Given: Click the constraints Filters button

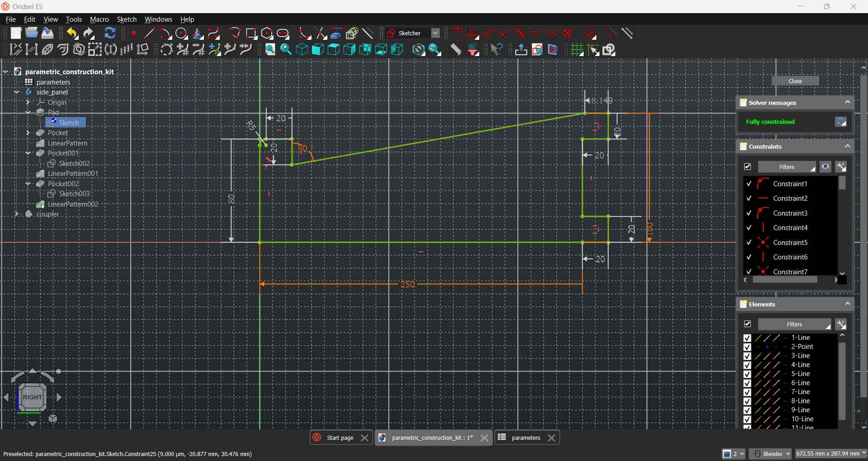Looking at the screenshot, I should (787, 167).
